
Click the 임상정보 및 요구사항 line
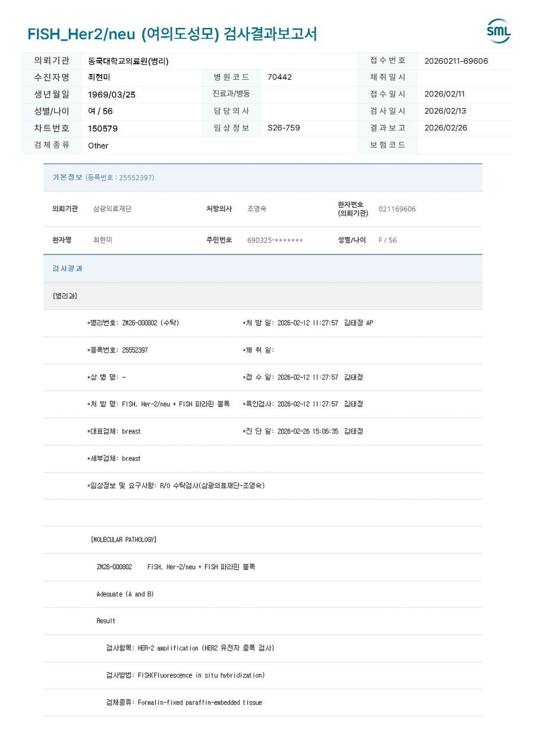(176, 485)
